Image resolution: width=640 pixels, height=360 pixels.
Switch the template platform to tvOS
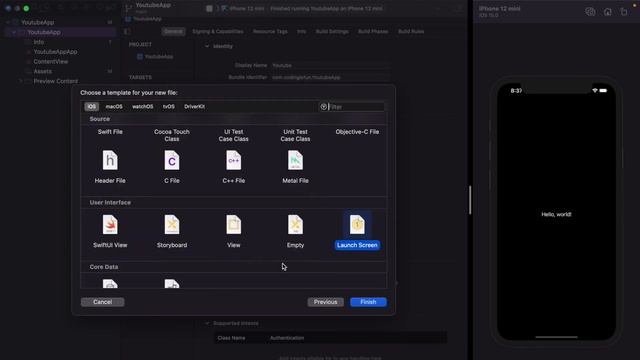[x=169, y=107]
